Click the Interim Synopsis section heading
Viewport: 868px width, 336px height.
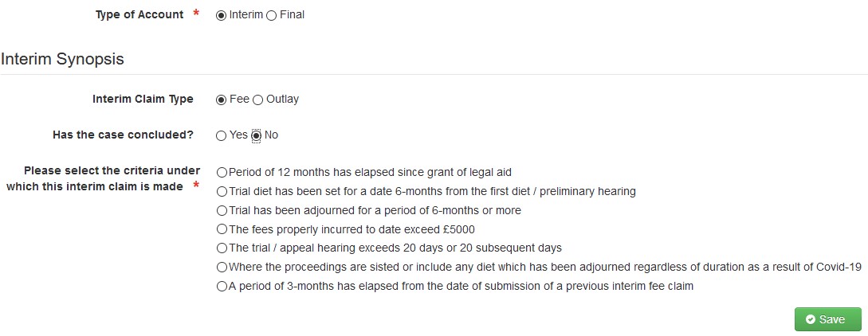pyautogui.click(x=62, y=59)
